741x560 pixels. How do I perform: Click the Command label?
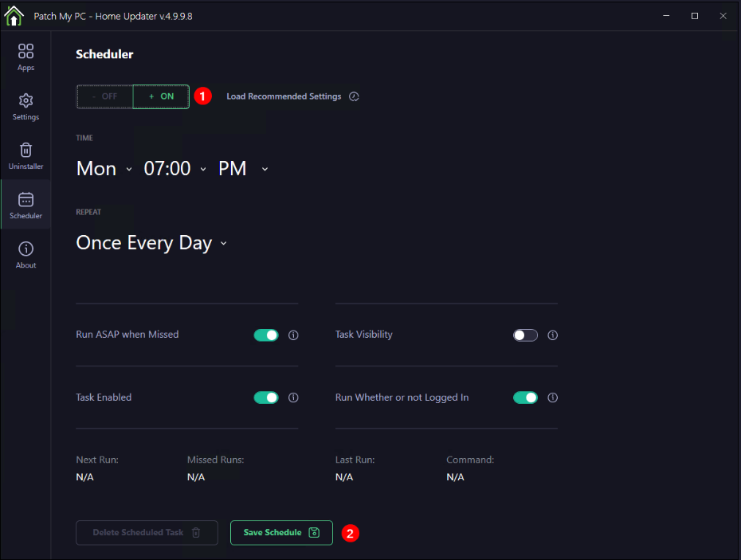click(470, 460)
